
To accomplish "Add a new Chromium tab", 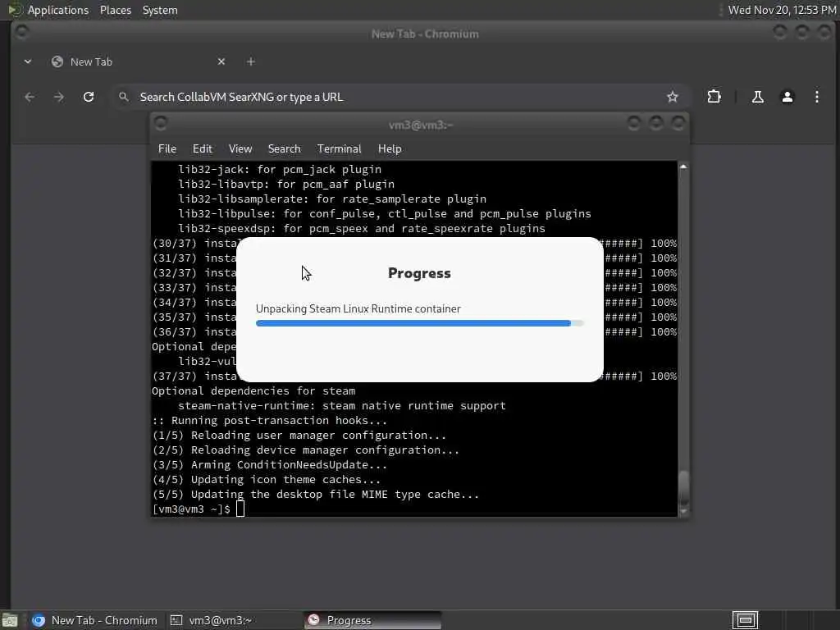I will [251, 62].
